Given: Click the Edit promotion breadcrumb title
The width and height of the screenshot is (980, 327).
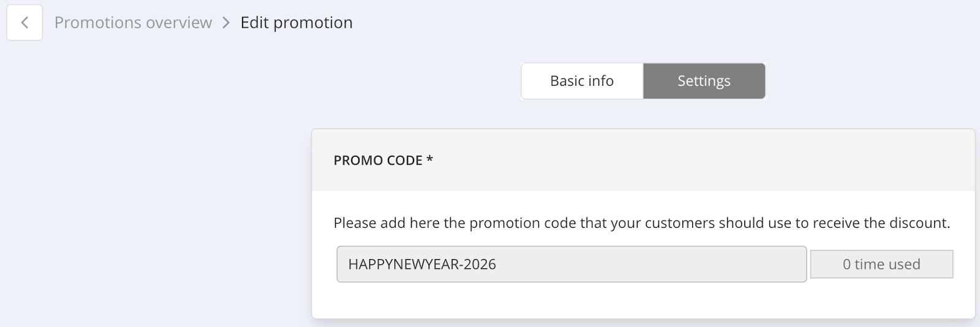Looking at the screenshot, I should click(x=296, y=23).
